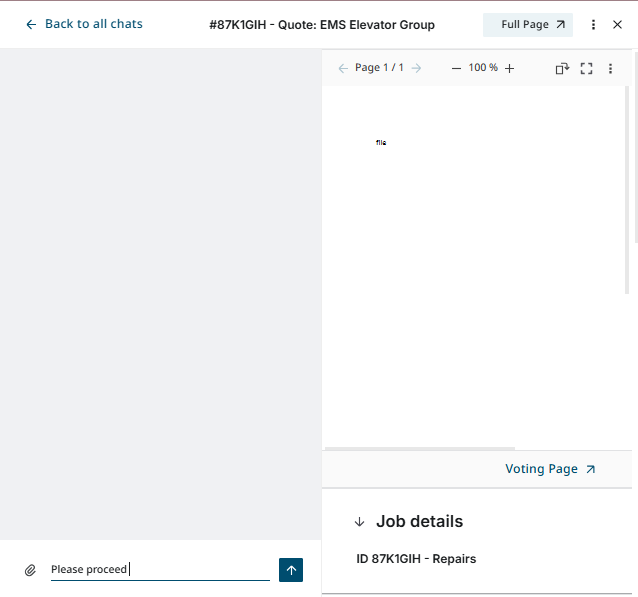638x597 pixels.
Task: Open the Voting Page link
Action: coord(550,469)
